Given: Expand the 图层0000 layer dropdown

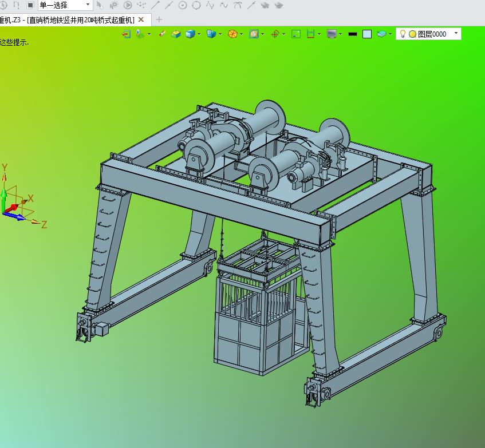Looking at the screenshot, I should click(x=456, y=34).
